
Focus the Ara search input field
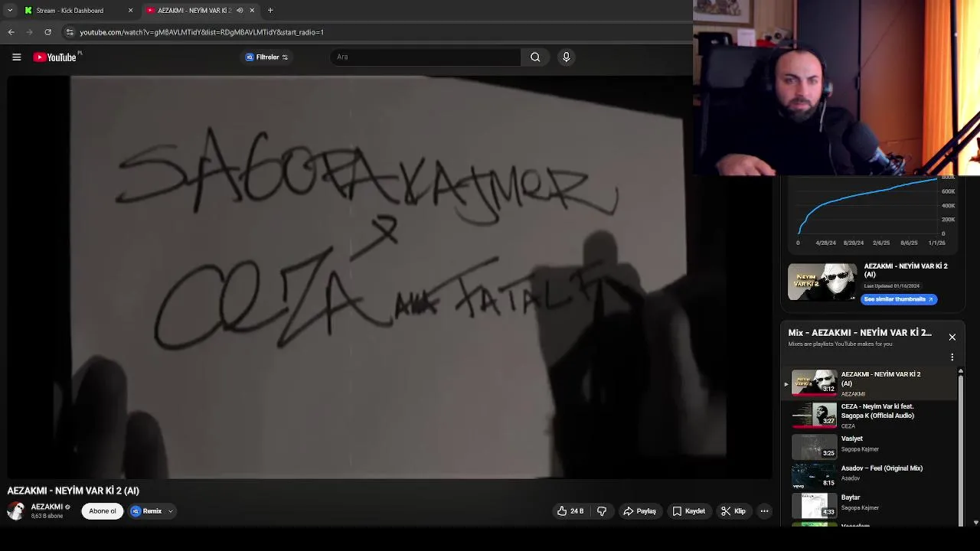coord(426,57)
